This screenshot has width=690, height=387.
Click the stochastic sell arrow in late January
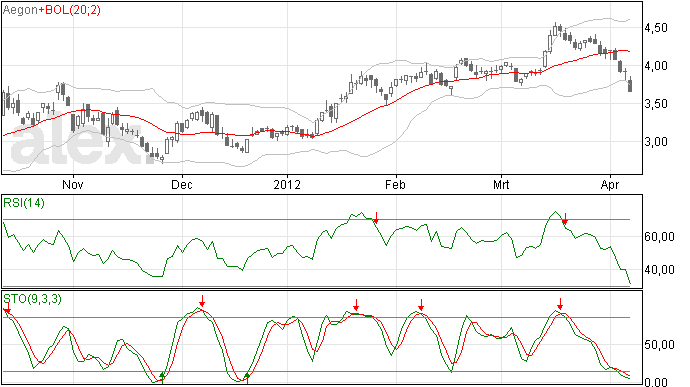[x=356, y=305]
